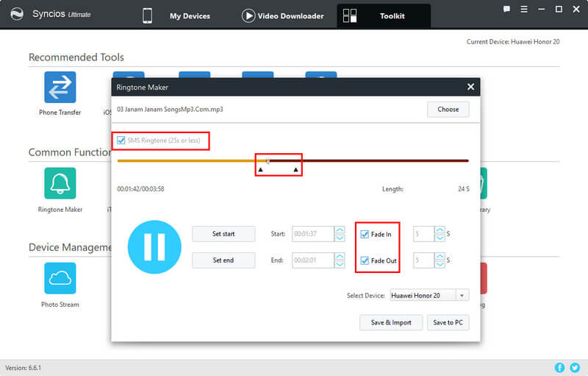Click the 24 S length value
The image size is (588, 376).
click(x=464, y=189)
